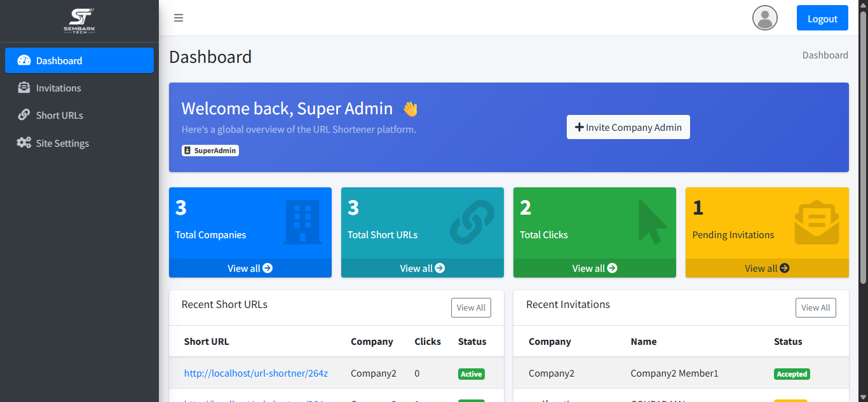Viewport: 868px width, 402px height.
Task: Click the Recent Short URLs heading
Action: 224,305
